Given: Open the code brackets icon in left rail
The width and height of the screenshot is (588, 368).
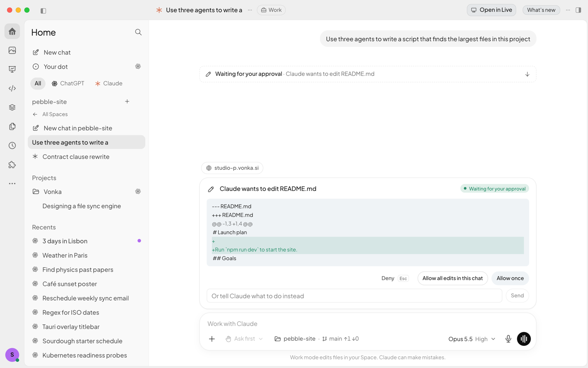Looking at the screenshot, I should pos(12,88).
